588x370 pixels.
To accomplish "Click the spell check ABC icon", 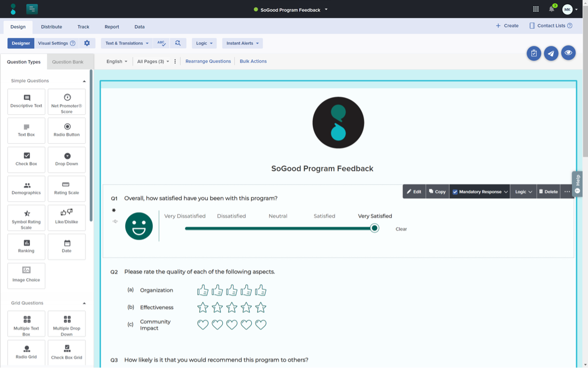I will pyautogui.click(x=161, y=43).
